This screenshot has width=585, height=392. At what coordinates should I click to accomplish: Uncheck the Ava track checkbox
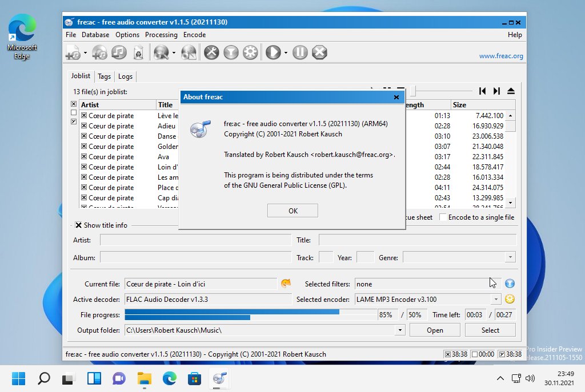84,156
